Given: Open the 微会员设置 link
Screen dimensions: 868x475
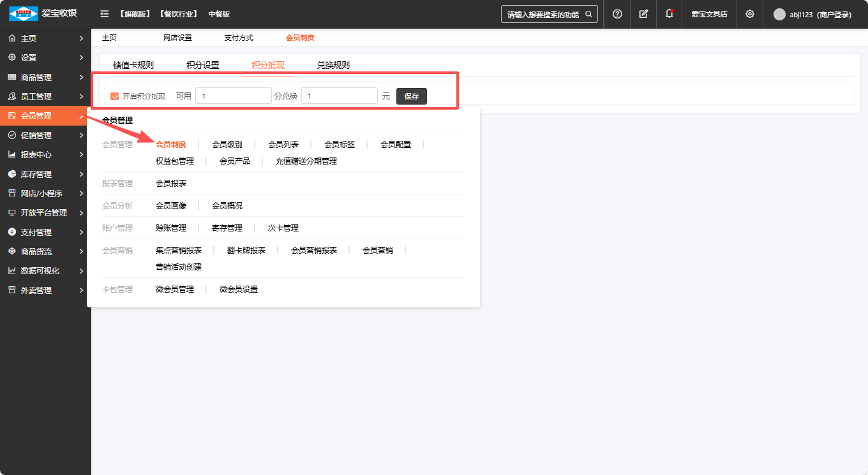Looking at the screenshot, I should coord(239,289).
